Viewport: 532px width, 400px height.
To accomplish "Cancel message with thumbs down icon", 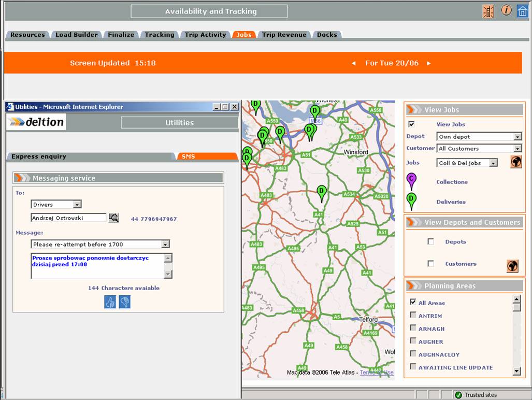I will [x=124, y=302].
